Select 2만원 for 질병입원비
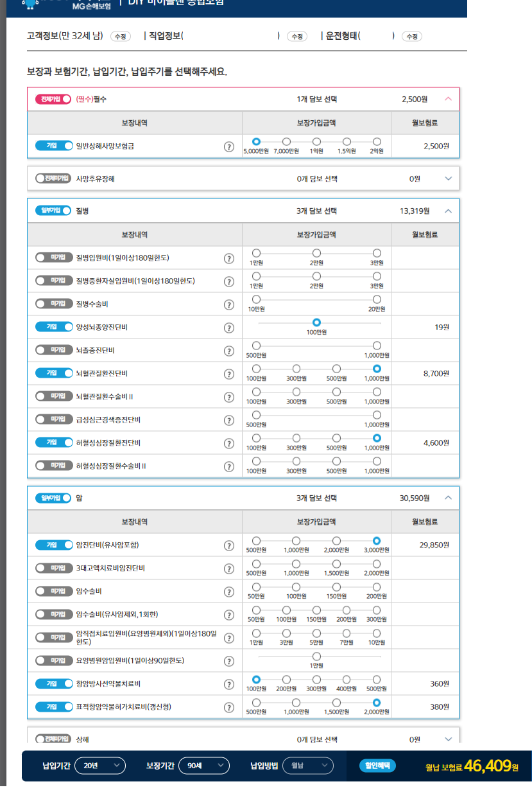 [316, 253]
